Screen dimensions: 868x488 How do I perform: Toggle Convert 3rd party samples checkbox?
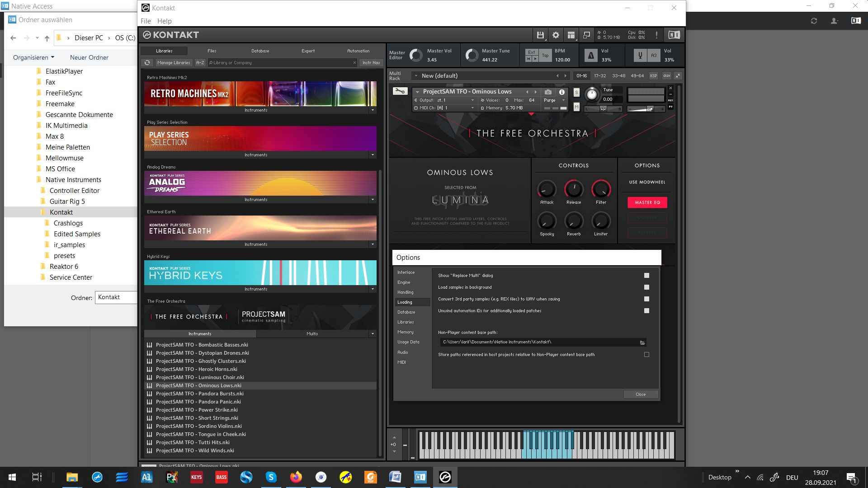646,299
